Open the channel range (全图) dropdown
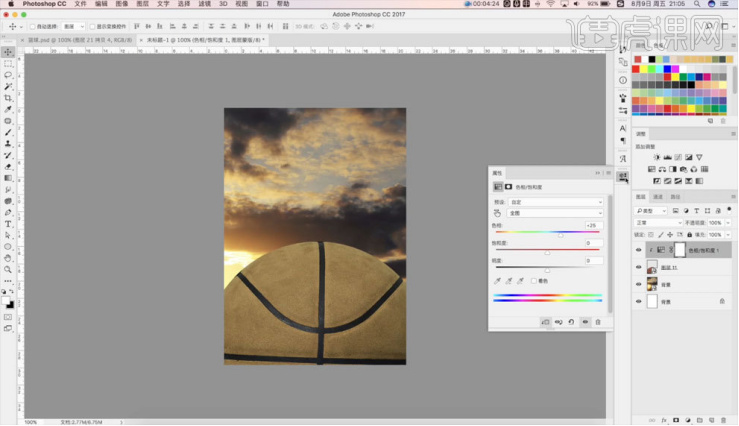 click(557, 213)
